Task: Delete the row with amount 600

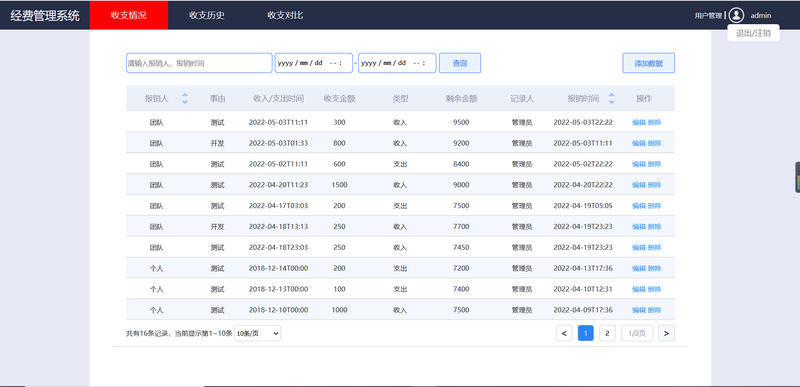Action: 655,164
